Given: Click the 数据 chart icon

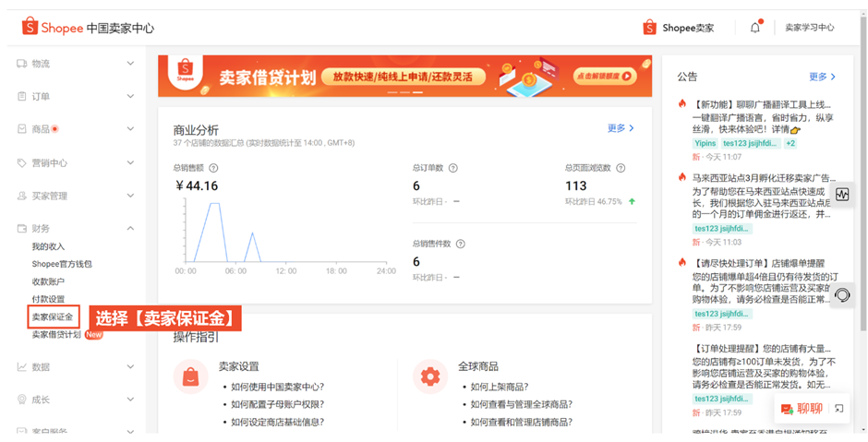Looking at the screenshot, I should click(x=21, y=366).
